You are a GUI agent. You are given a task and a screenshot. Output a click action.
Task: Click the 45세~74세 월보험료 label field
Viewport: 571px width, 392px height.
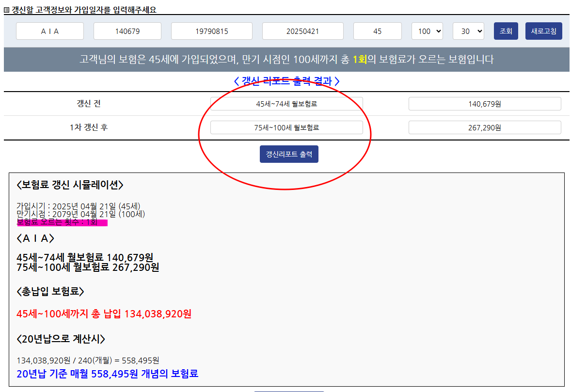point(286,103)
